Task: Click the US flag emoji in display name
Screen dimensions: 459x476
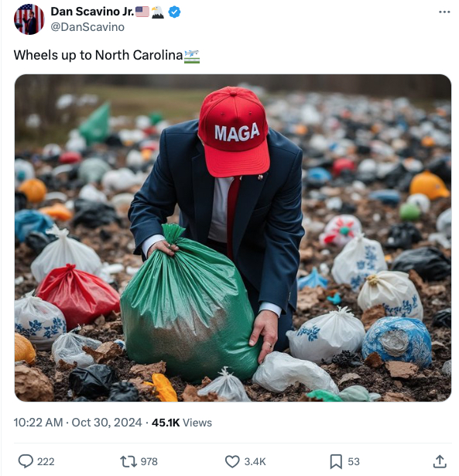Action: tap(142, 12)
